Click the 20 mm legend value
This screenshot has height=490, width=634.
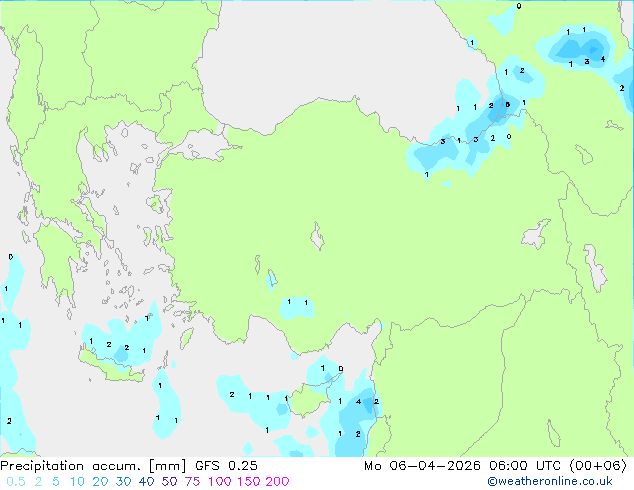[x=100, y=482]
